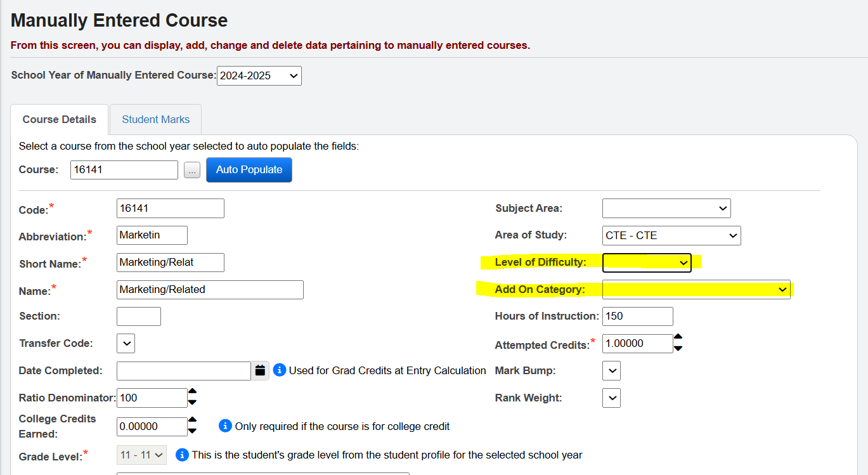Open the Transfer Code dropdown
The height and width of the screenshot is (475, 868).
[126, 343]
